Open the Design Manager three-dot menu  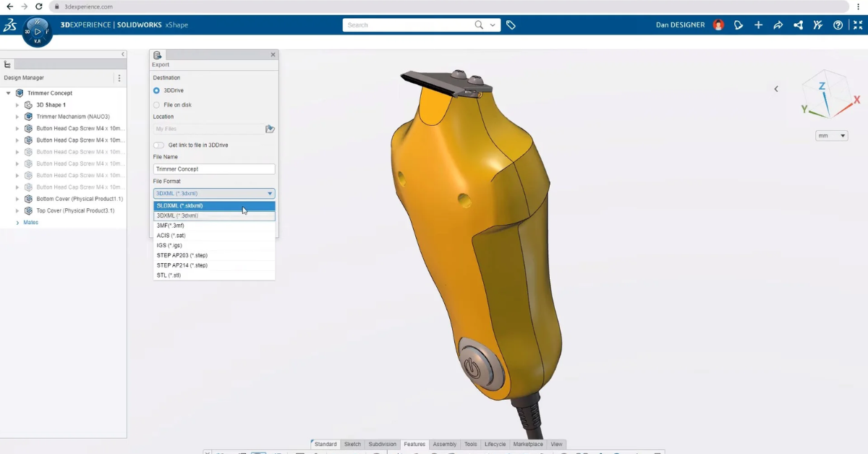119,78
